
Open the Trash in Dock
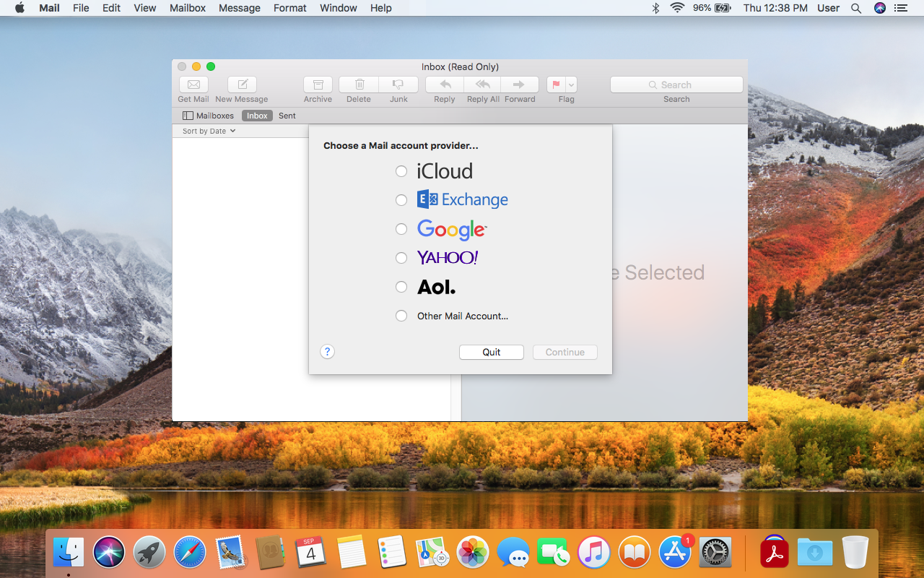(x=855, y=553)
